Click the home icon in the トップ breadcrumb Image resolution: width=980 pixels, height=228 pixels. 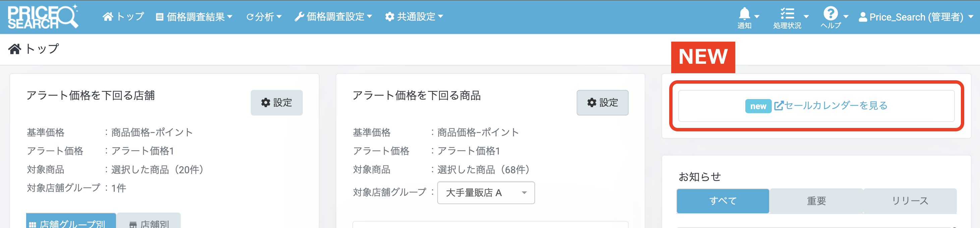tap(14, 49)
